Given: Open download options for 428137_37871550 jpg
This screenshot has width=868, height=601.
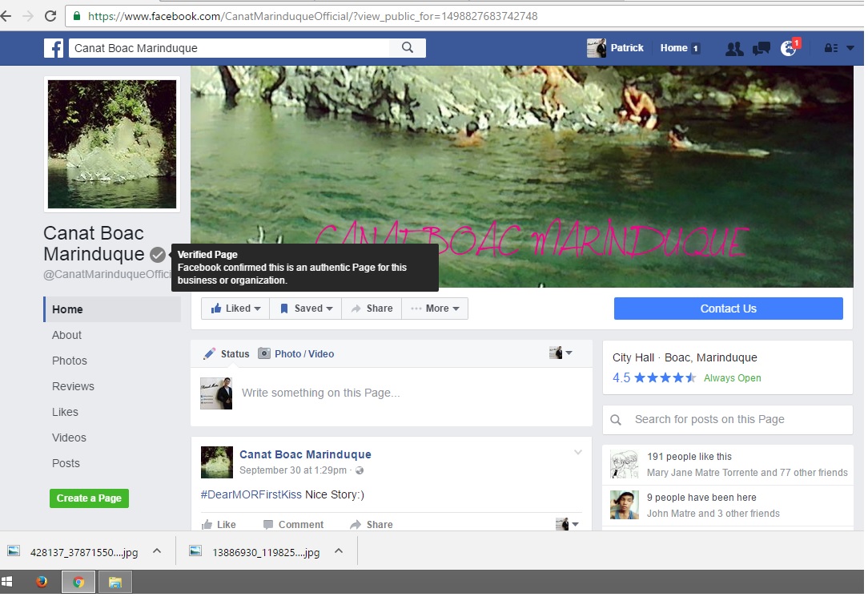Looking at the screenshot, I should click(157, 551).
